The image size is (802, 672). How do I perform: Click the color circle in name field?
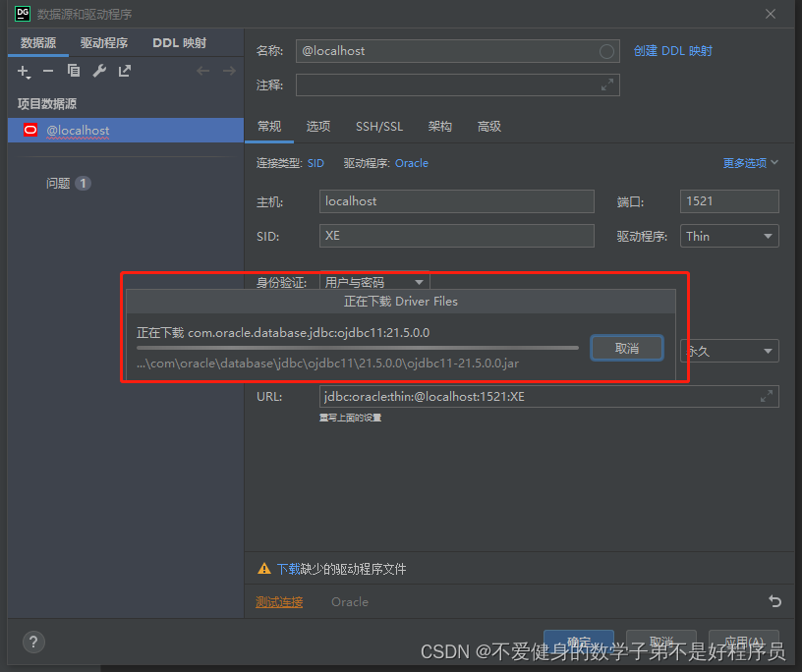[606, 51]
